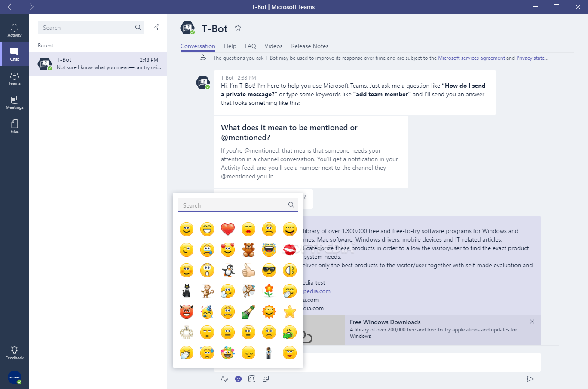The height and width of the screenshot is (389, 588).
Task: Open the sticker picker
Action: [x=266, y=379]
